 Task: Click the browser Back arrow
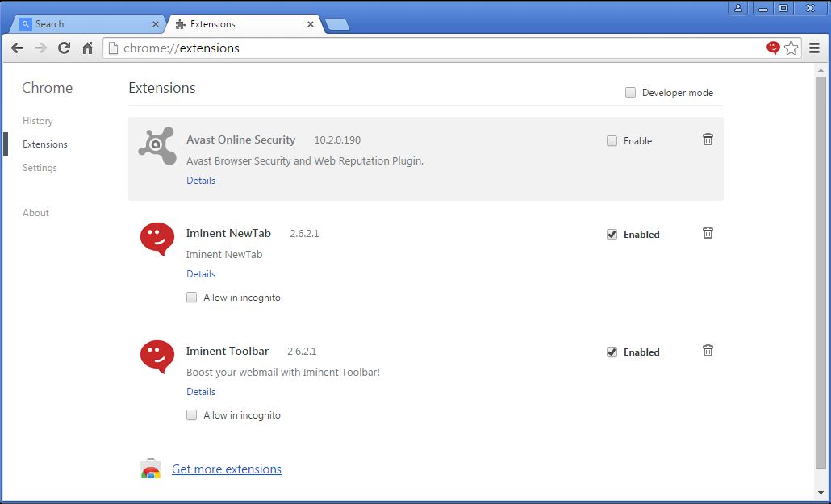point(17,48)
